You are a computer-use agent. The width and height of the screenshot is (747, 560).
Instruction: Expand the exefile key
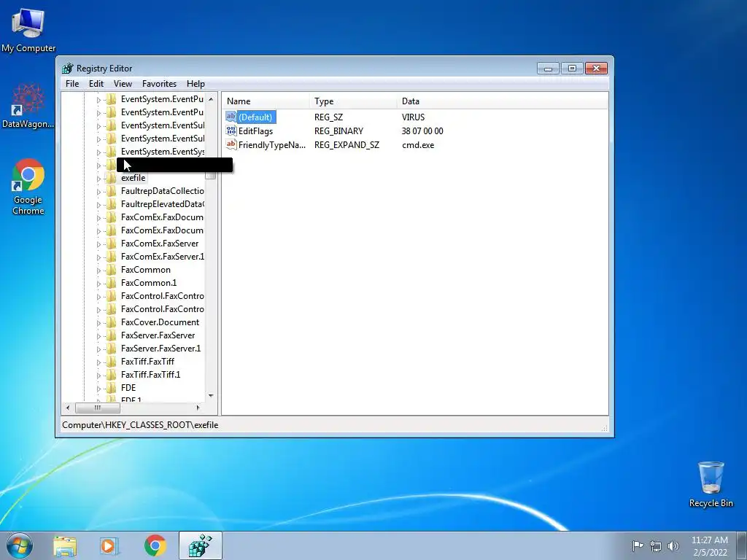[x=98, y=179]
